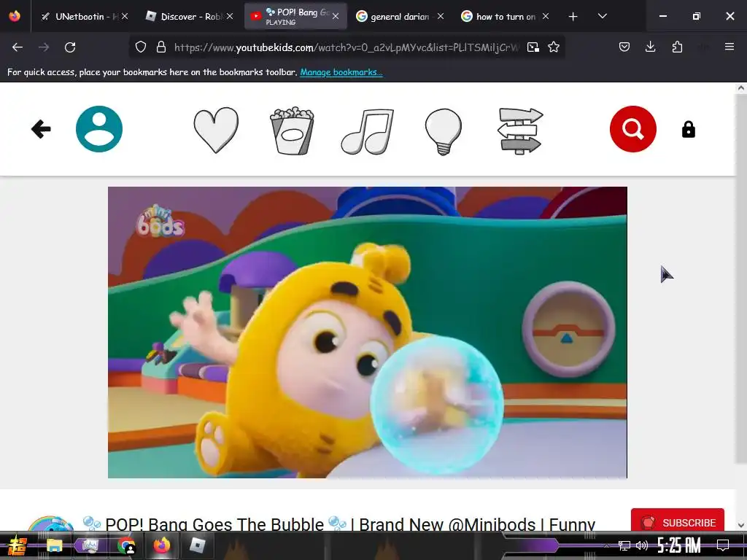
Task: Open the heart Recommended category
Action: pyautogui.click(x=216, y=130)
